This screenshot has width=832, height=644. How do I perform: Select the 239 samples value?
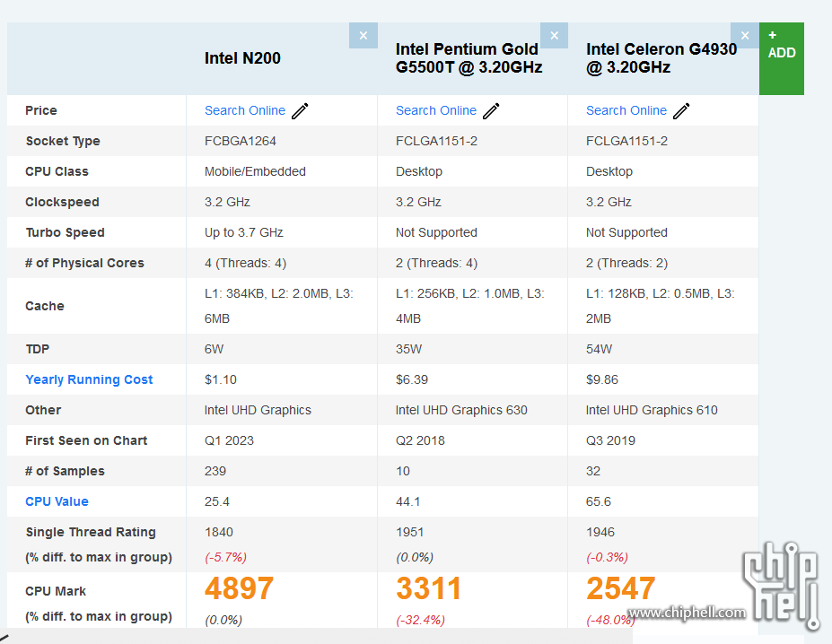click(215, 471)
